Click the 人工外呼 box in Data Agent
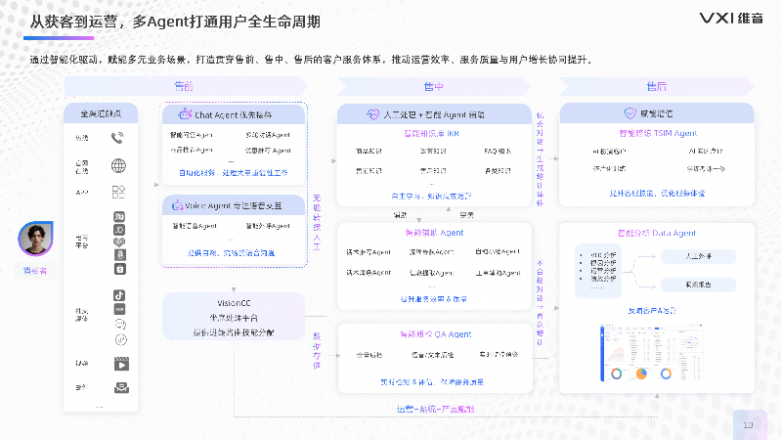The width and height of the screenshot is (782, 440). tap(698, 256)
